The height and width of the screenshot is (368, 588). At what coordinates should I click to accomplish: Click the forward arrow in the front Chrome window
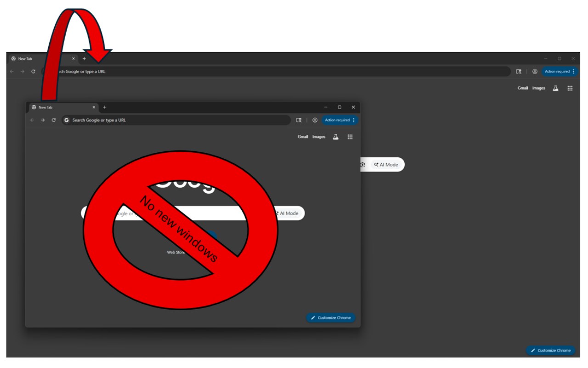[42, 120]
